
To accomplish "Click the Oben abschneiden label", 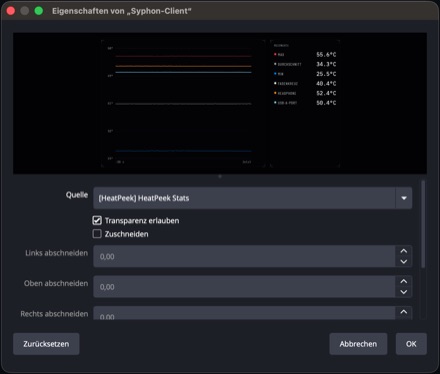I will click(x=56, y=283).
